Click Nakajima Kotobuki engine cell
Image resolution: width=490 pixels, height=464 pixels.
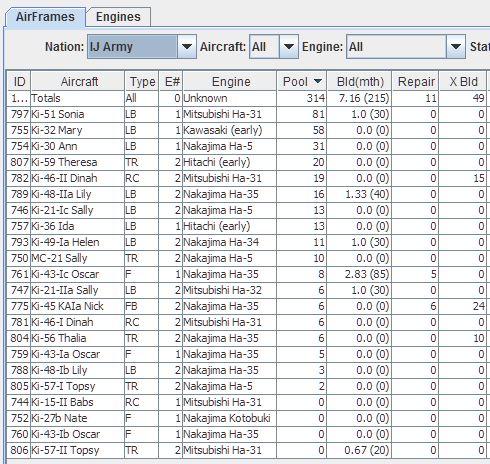[230, 418]
